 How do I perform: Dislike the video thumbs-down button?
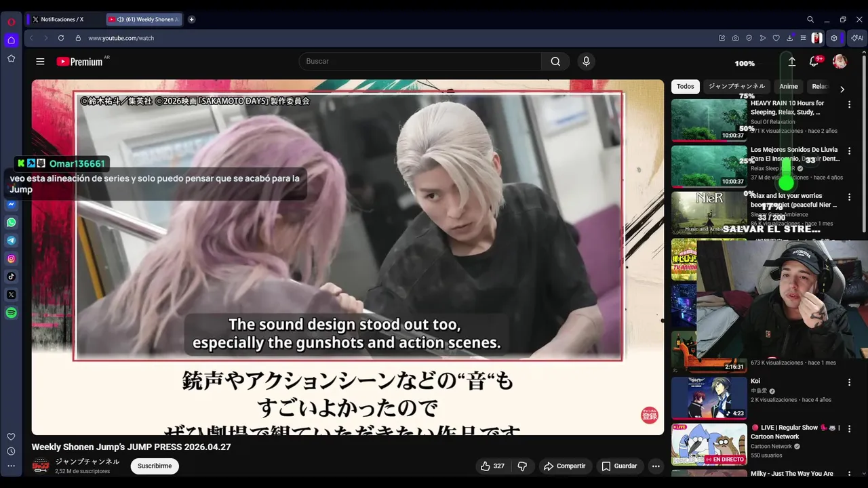522,466
